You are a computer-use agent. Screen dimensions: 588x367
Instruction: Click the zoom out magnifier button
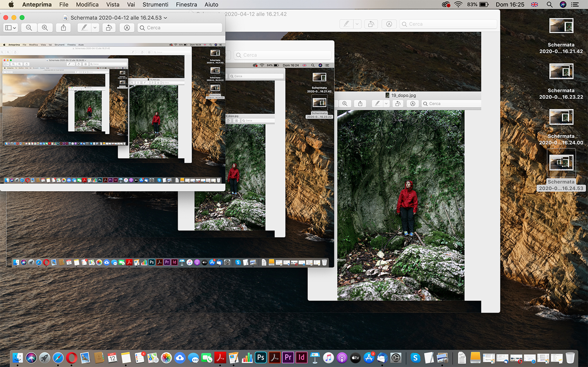(29, 28)
